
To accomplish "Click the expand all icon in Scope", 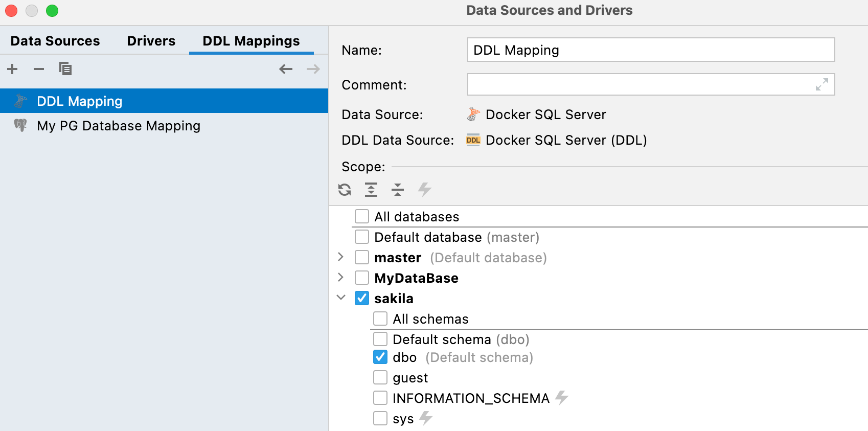I will point(371,190).
